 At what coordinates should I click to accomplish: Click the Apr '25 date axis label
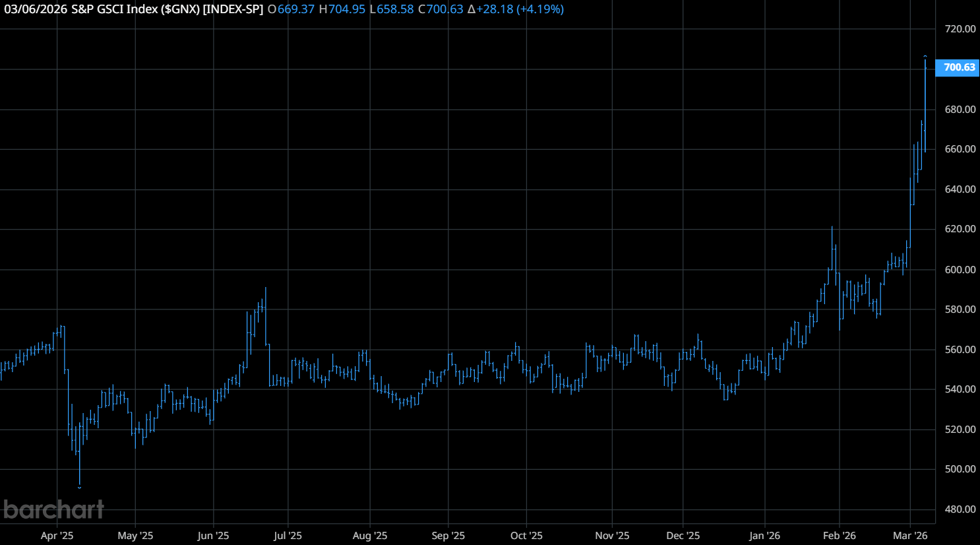[57, 536]
